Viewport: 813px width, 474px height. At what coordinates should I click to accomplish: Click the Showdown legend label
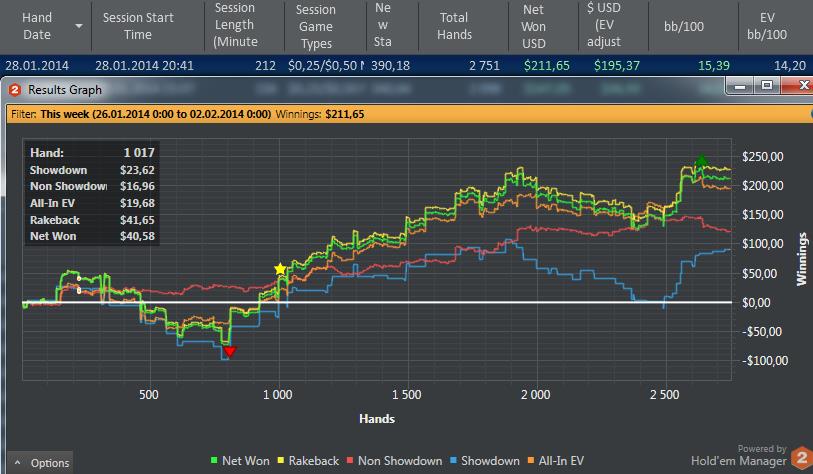tap(490, 461)
